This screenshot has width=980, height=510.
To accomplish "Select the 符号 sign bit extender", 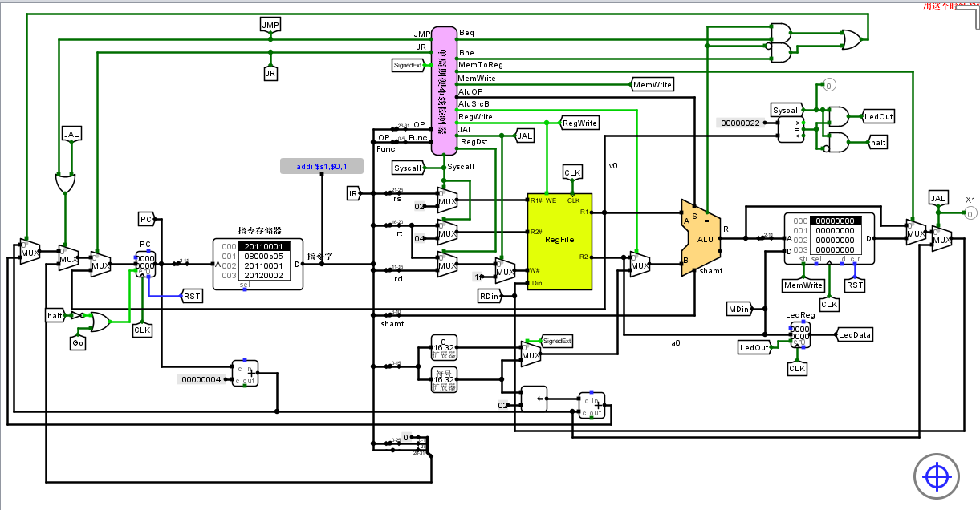I will [444, 379].
